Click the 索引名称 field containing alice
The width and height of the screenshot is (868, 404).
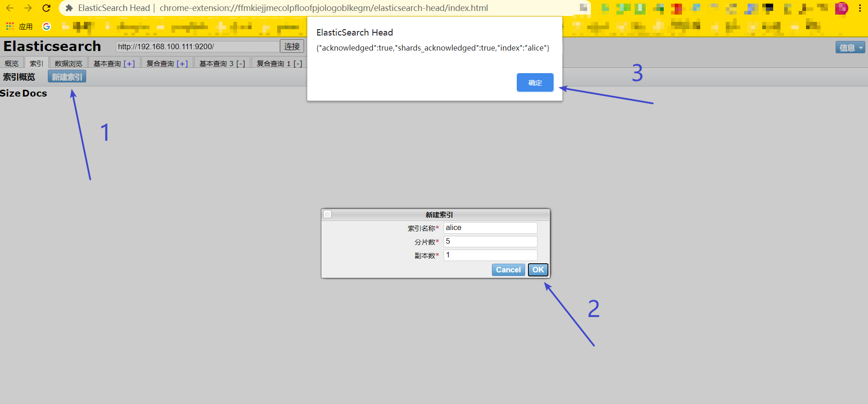[x=490, y=228]
